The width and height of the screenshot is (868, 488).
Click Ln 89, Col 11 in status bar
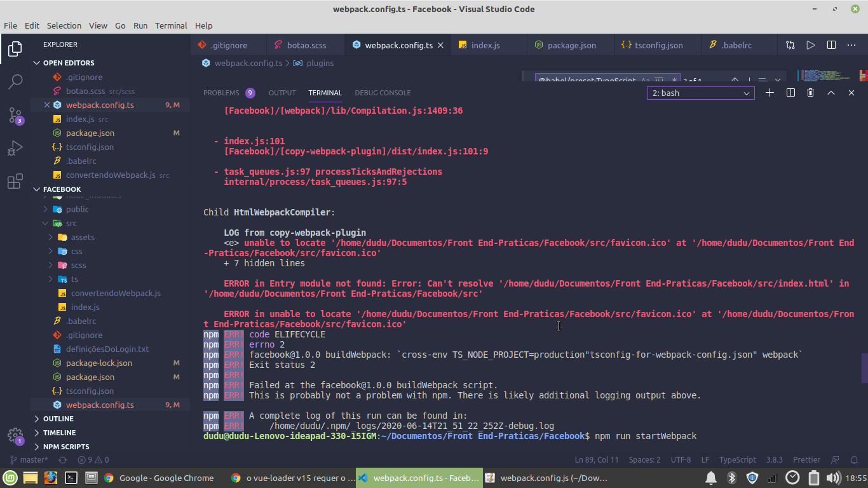[597, 459]
